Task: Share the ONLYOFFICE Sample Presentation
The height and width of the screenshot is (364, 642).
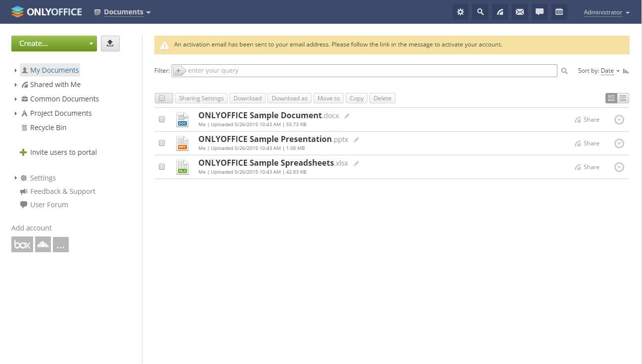Action: [587, 143]
